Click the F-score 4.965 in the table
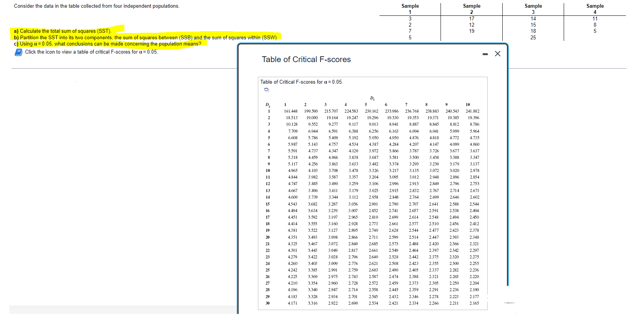644x317 pixels. coord(293,170)
